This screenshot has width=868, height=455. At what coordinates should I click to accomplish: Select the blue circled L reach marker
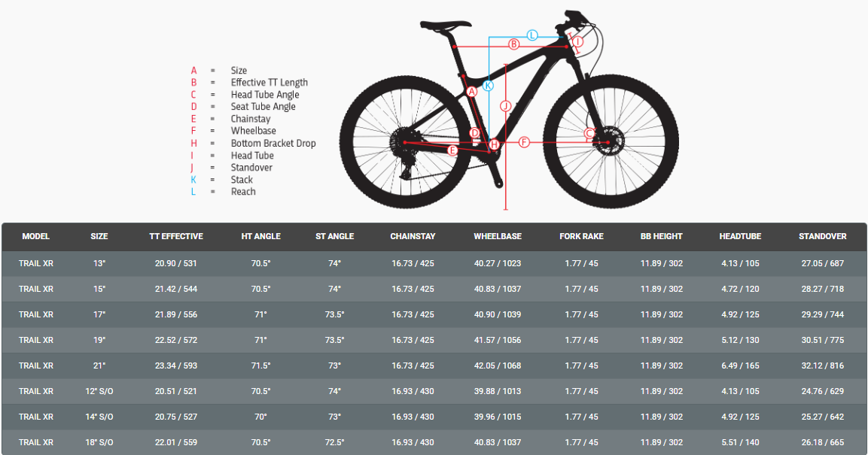(532, 35)
